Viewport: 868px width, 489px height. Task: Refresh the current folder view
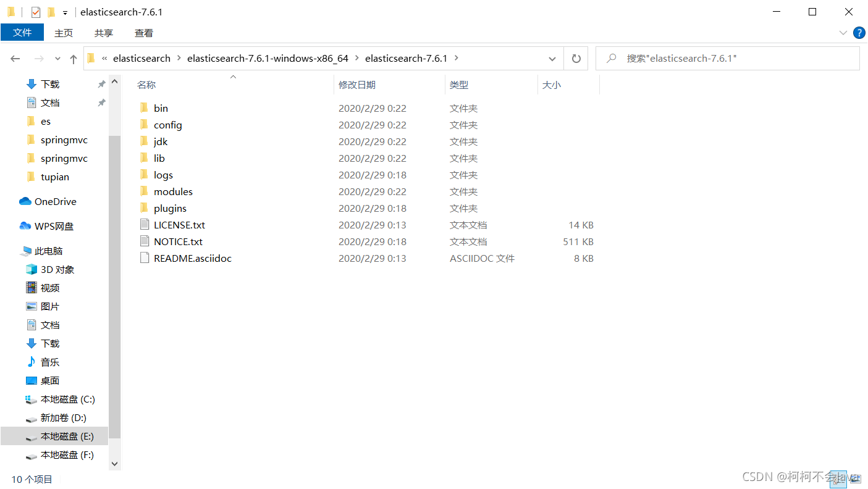pyautogui.click(x=576, y=59)
